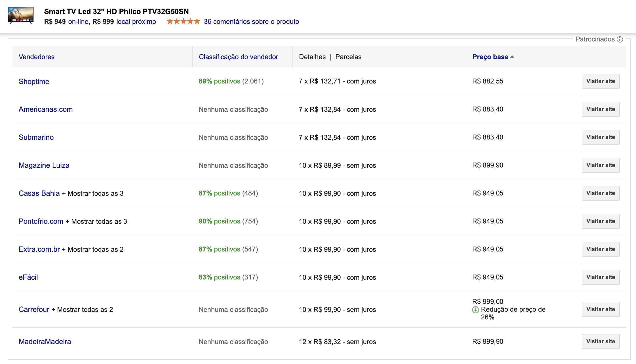The image size is (636, 364).
Task: Click the Patrocinados label
Action: click(x=595, y=39)
